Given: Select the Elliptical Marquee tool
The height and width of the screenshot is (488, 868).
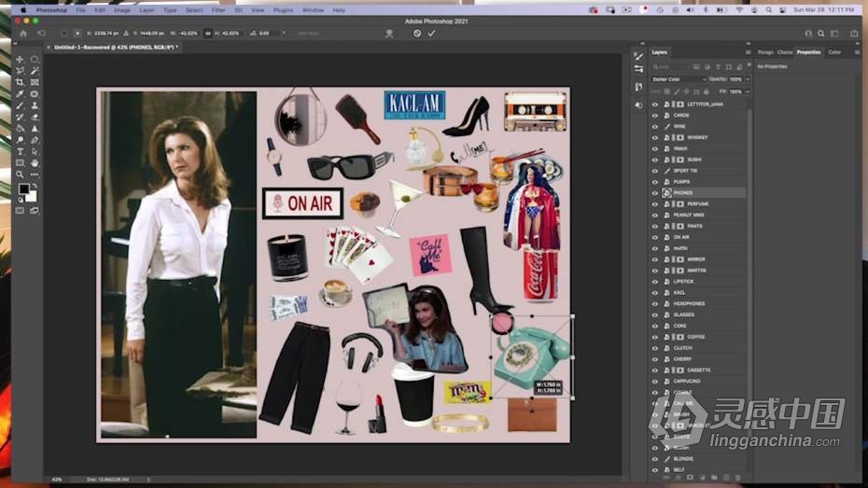Looking at the screenshot, I should click(x=35, y=59).
